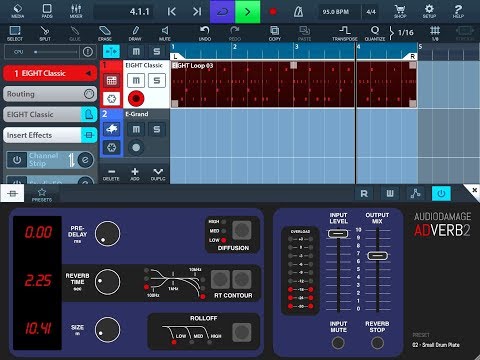Add a new track
Viewport: 480px width, 360px height.
135,174
